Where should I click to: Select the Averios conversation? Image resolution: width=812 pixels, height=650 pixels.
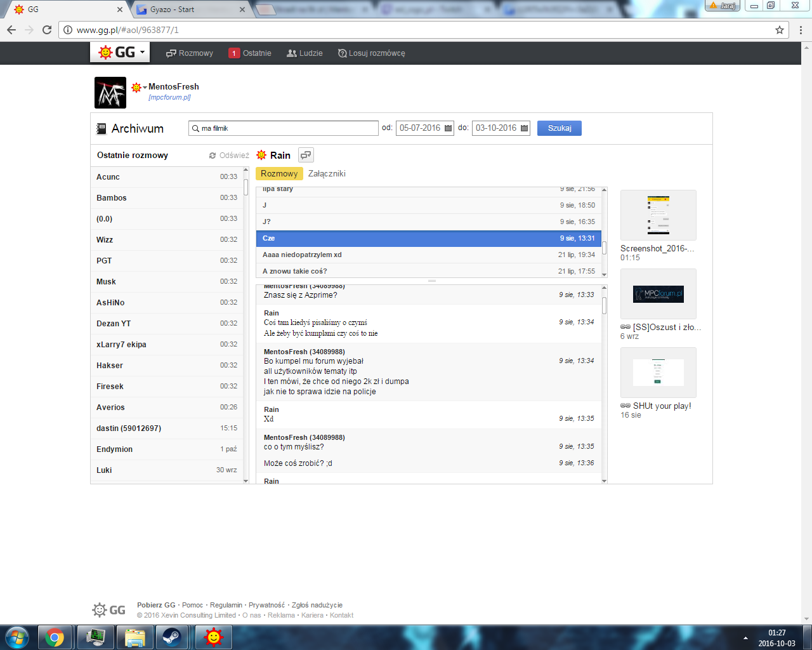pyautogui.click(x=167, y=408)
